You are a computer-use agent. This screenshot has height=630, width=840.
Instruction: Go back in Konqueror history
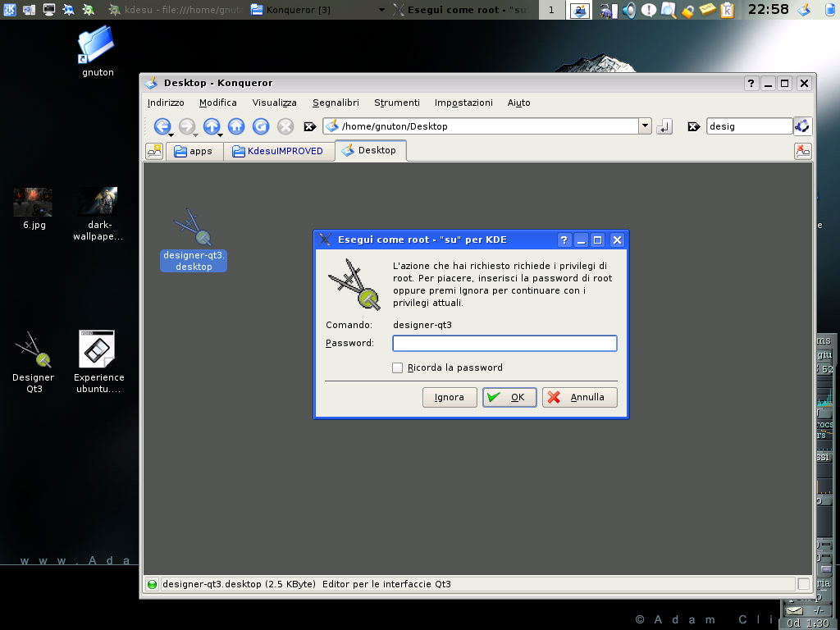[162, 126]
